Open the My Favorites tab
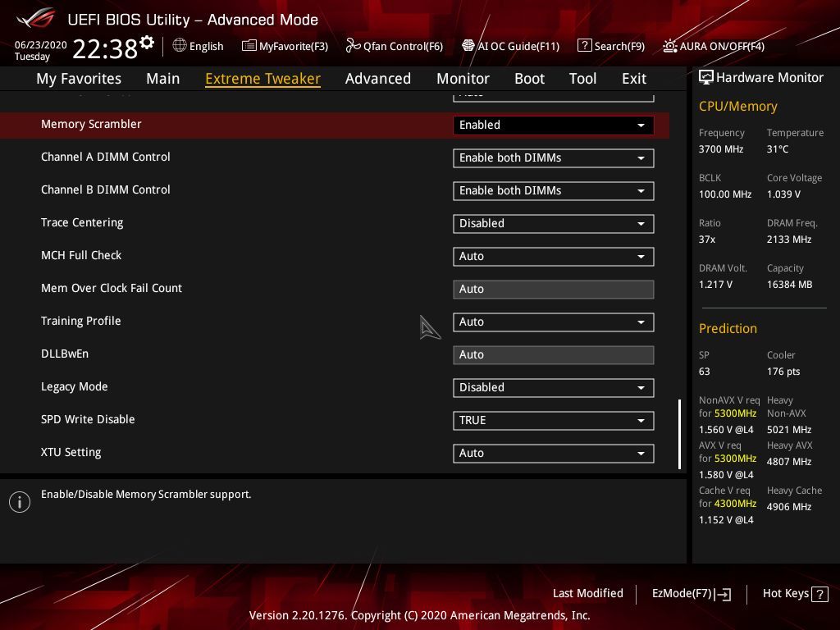The height and width of the screenshot is (630, 840). [79, 79]
